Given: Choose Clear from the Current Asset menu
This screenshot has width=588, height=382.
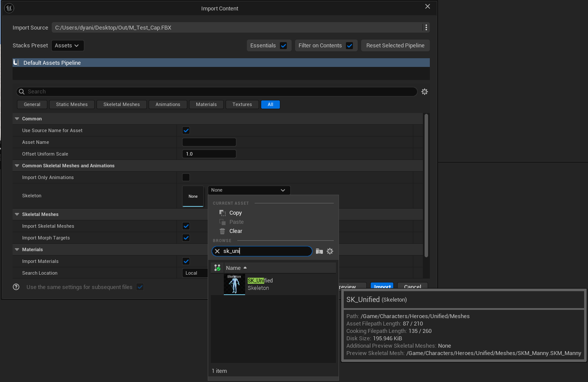Looking at the screenshot, I should tap(236, 231).
